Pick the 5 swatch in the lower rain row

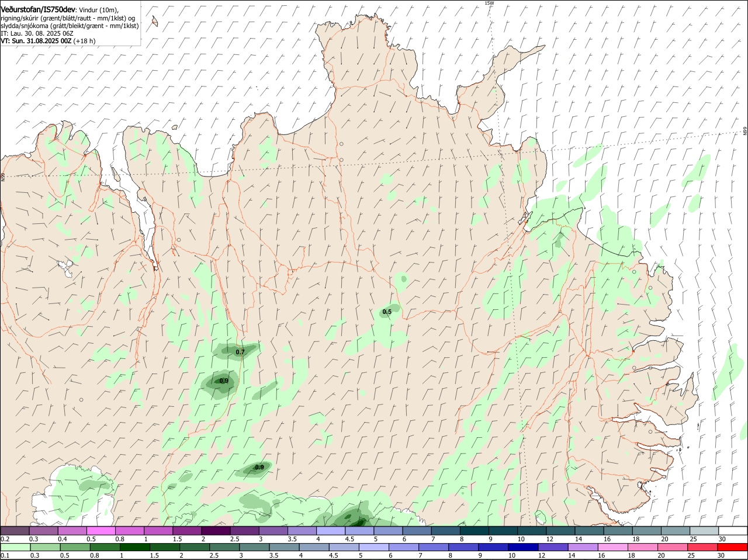(x=374, y=547)
